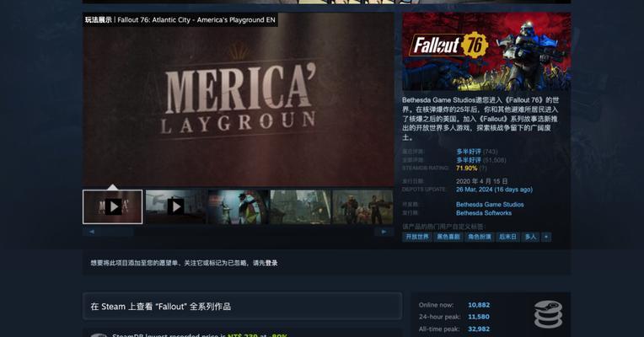644x337 pixels.
Task: Play the second video thumbnail
Action: coord(175,206)
